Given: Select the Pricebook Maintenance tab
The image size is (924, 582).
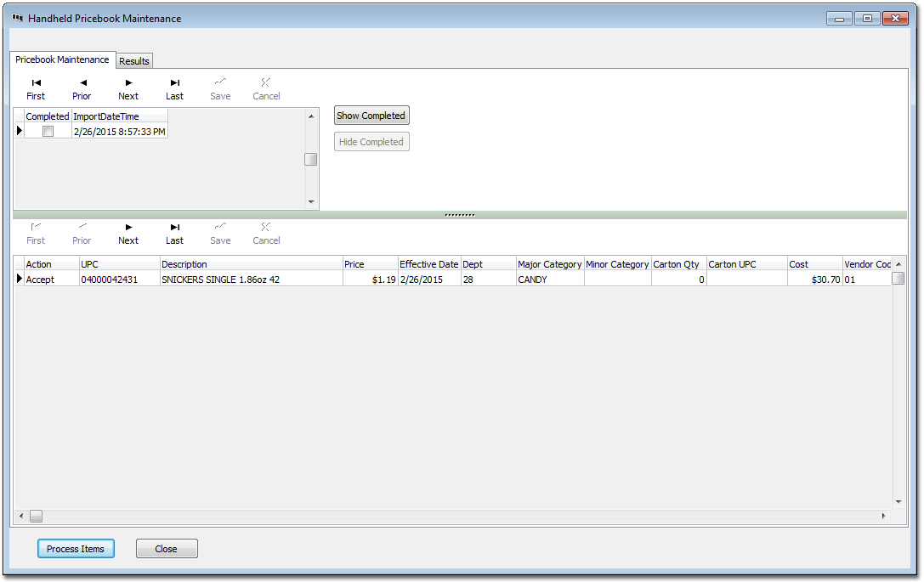Looking at the screenshot, I should [x=62, y=60].
